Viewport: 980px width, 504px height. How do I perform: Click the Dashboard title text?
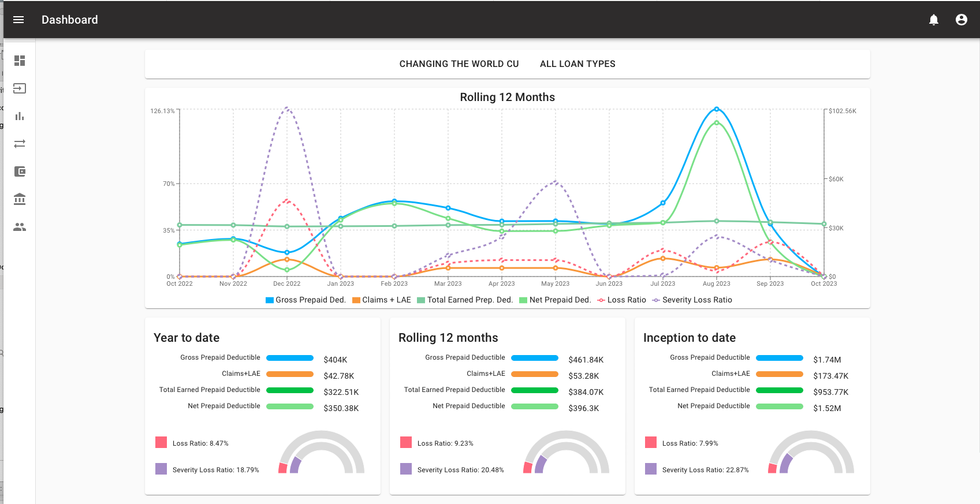tap(70, 20)
